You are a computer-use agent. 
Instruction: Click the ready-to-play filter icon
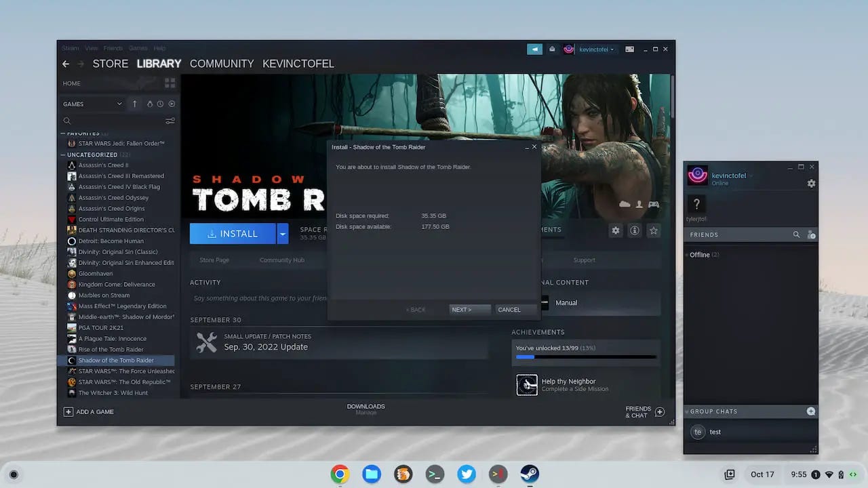click(x=172, y=104)
